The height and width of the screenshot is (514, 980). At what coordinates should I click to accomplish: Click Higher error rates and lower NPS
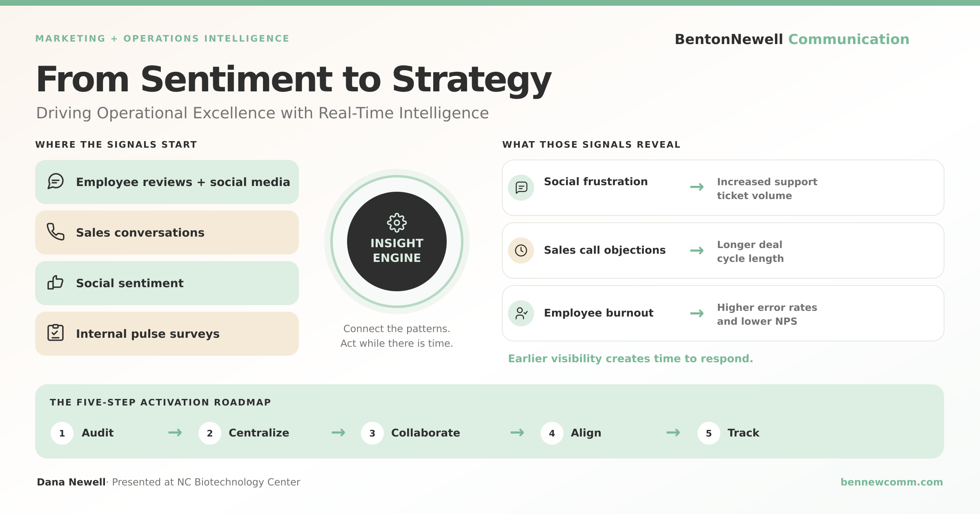pos(767,314)
